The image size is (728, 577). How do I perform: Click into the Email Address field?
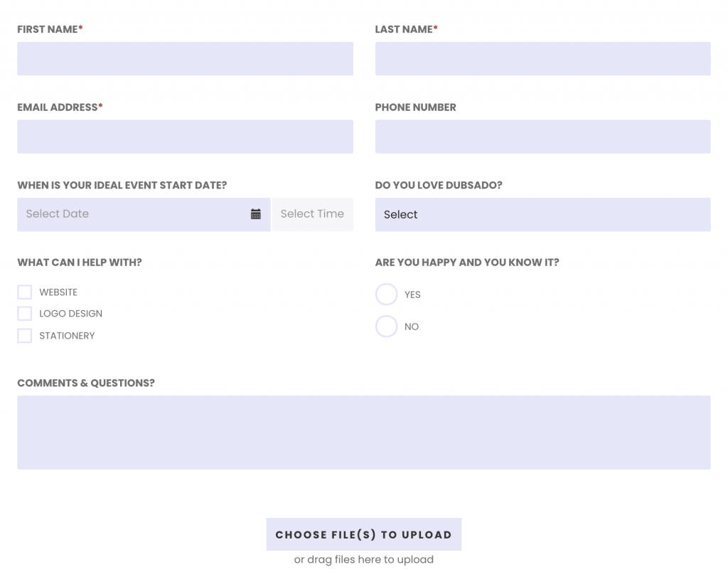[186, 137]
